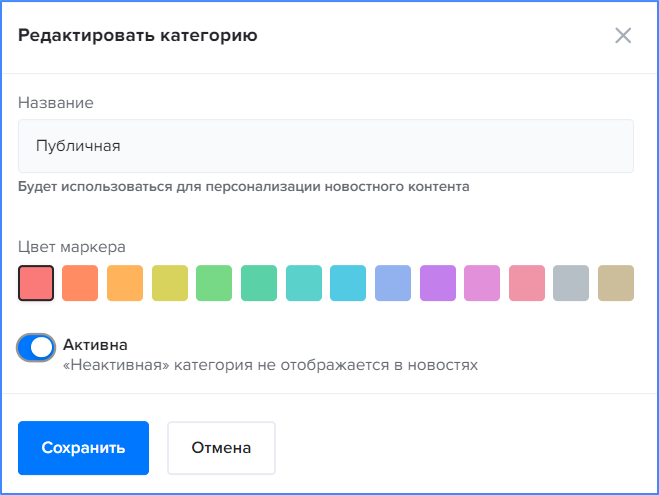The height and width of the screenshot is (495, 659).
Task: Pick the emerald green marker color
Action: (x=259, y=283)
